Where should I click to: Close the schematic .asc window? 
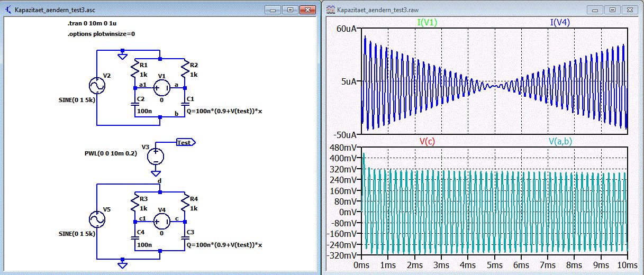pos(306,10)
